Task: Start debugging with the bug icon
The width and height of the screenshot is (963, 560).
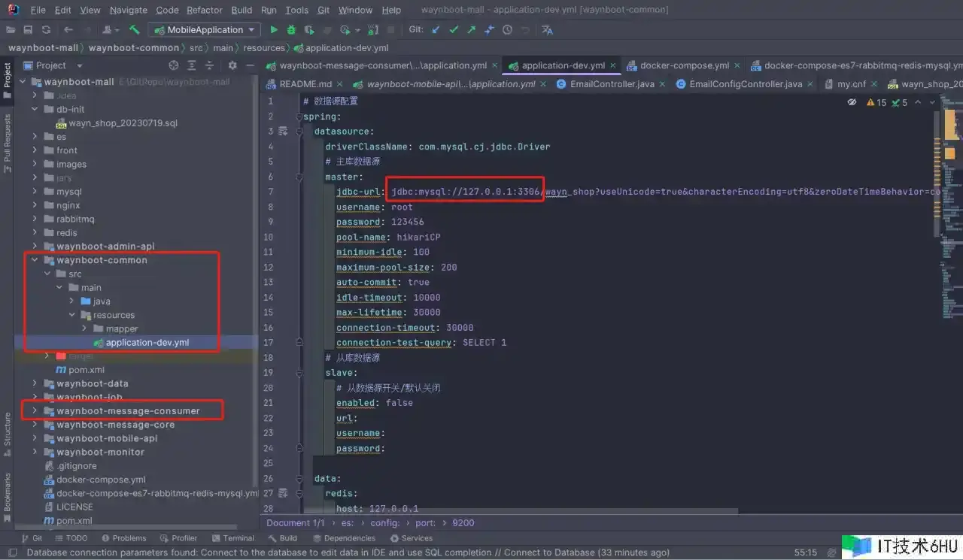Action: click(292, 30)
